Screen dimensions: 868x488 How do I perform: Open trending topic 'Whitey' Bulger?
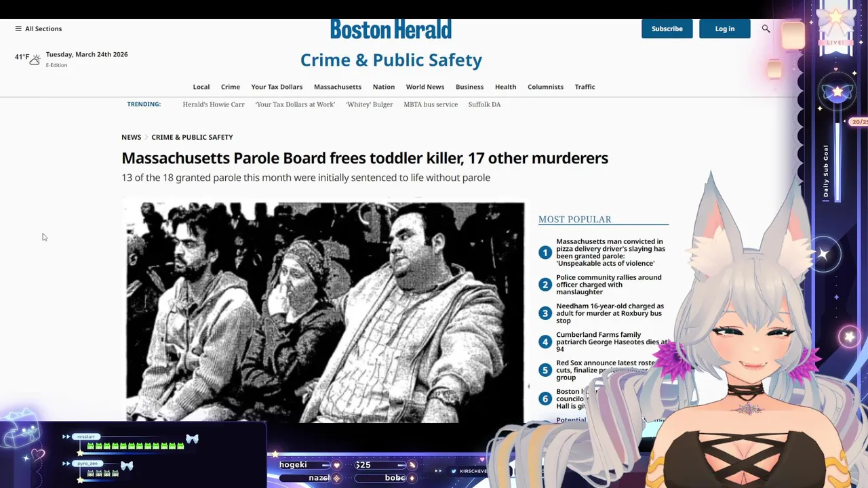(370, 104)
